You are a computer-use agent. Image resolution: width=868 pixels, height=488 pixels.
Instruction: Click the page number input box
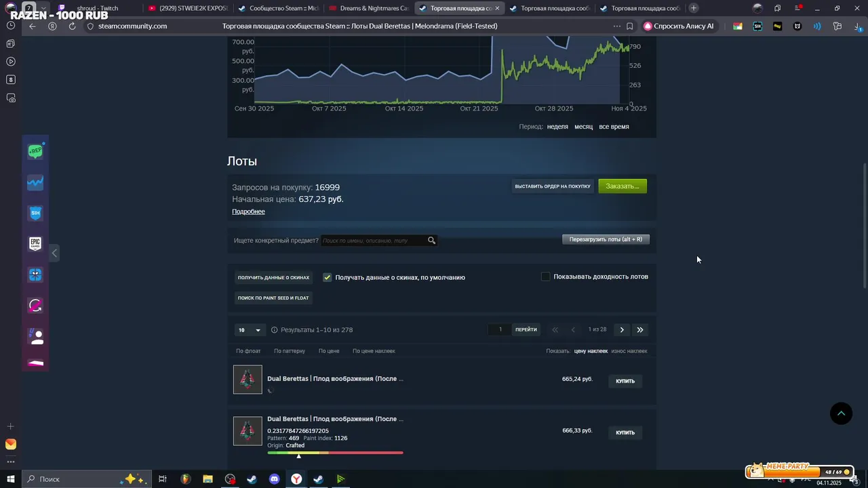point(500,329)
